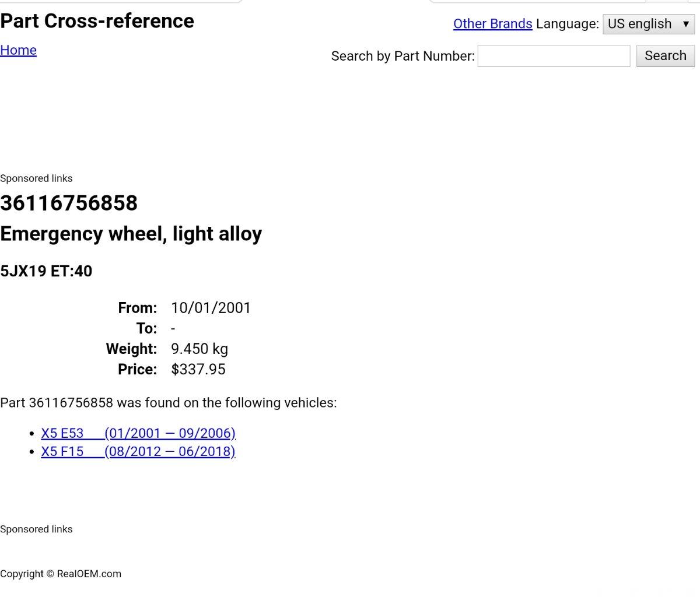Select the price value $337.95

(x=198, y=369)
